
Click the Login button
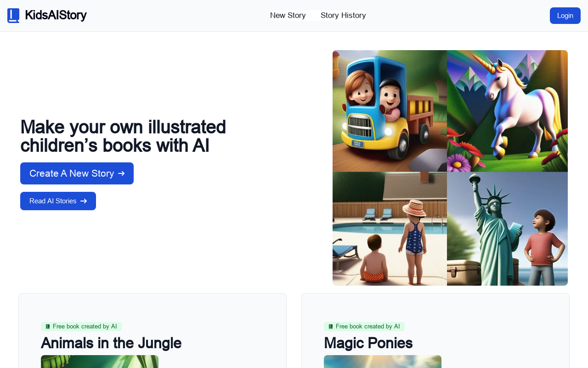pos(565,16)
